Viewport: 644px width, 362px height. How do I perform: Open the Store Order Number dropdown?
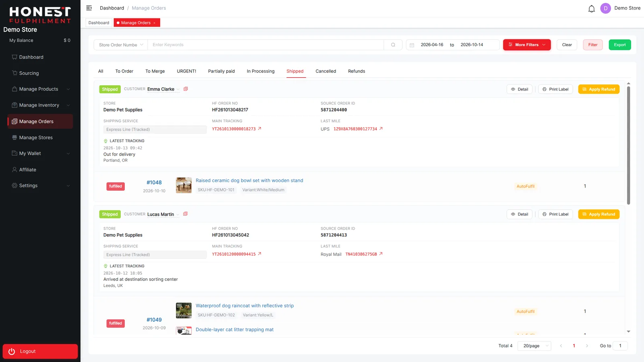point(121,45)
